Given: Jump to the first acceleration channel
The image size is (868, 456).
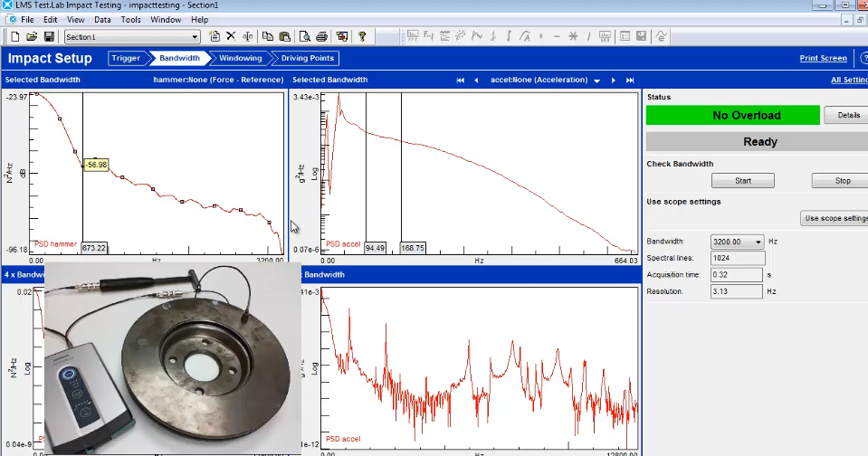Looking at the screenshot, I should [460, 81].
